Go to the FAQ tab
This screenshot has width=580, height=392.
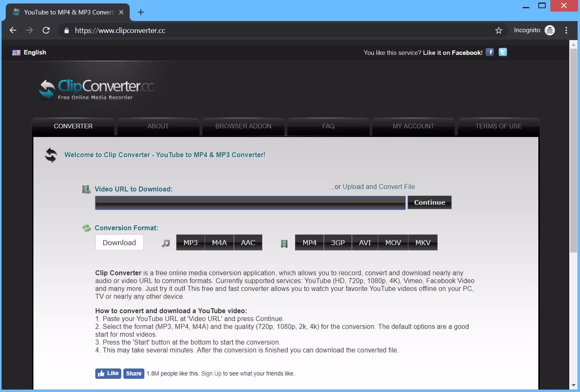click(x=328, y=126)
